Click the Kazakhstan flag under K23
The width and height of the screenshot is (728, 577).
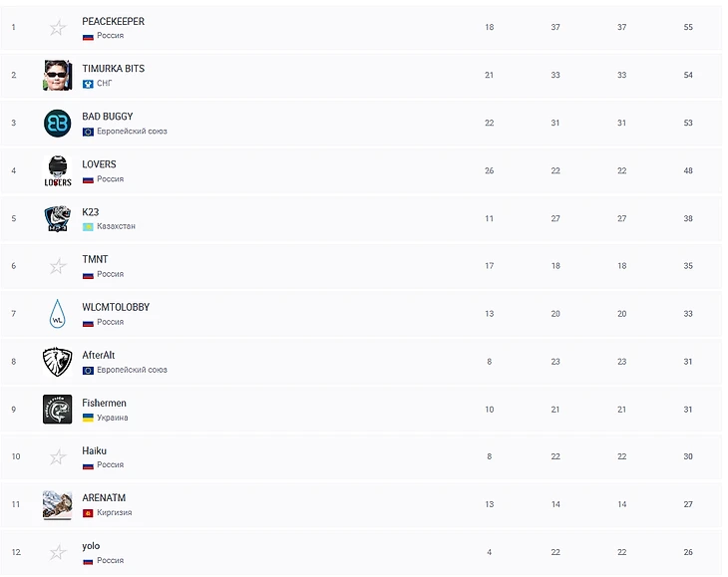point(88,226)
